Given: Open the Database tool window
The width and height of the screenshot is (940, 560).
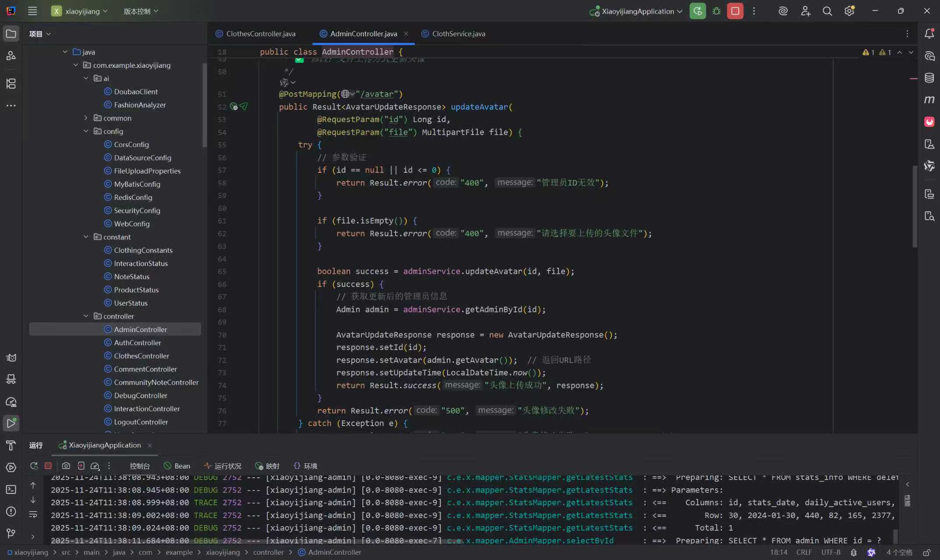Looking at the screenshot, I should click(x=929, y=78).
